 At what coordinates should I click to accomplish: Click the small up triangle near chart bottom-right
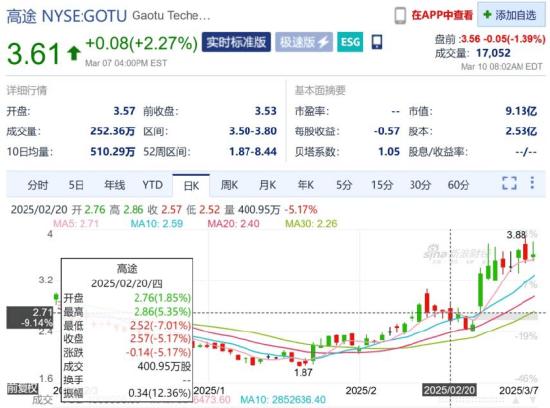pos(516,400)
